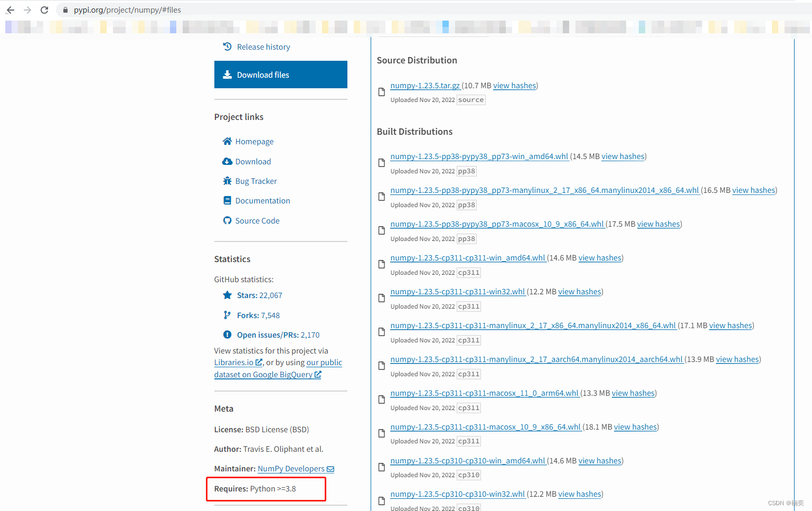Click the Forks: 7,548 statistic

click(x=258, y=315)
